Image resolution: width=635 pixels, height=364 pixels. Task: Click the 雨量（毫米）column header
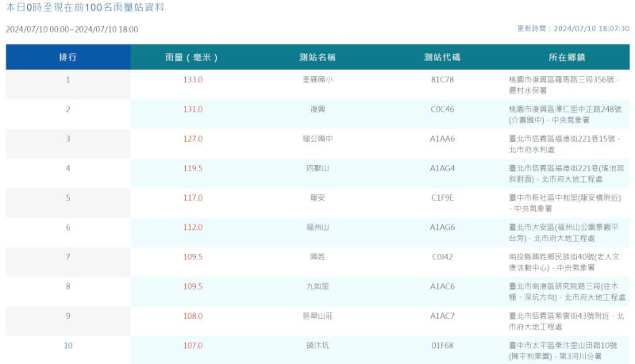193,57
